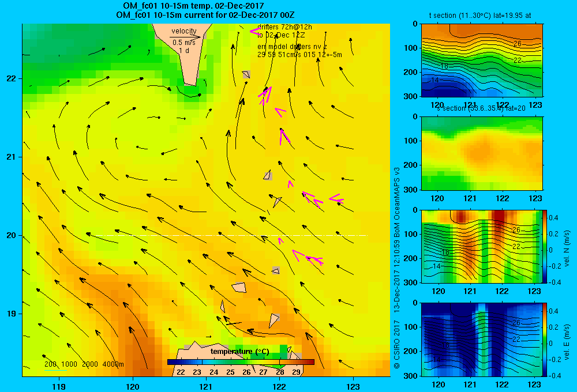Screen dimensions: 577x392
Task: Click the 26 contour label in t section
Action: pos(518,44)
